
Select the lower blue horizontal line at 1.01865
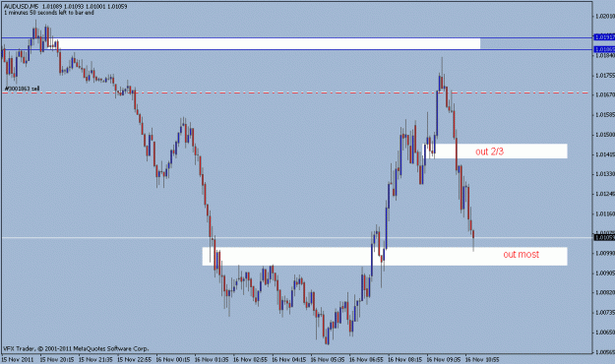click(296, 49)
